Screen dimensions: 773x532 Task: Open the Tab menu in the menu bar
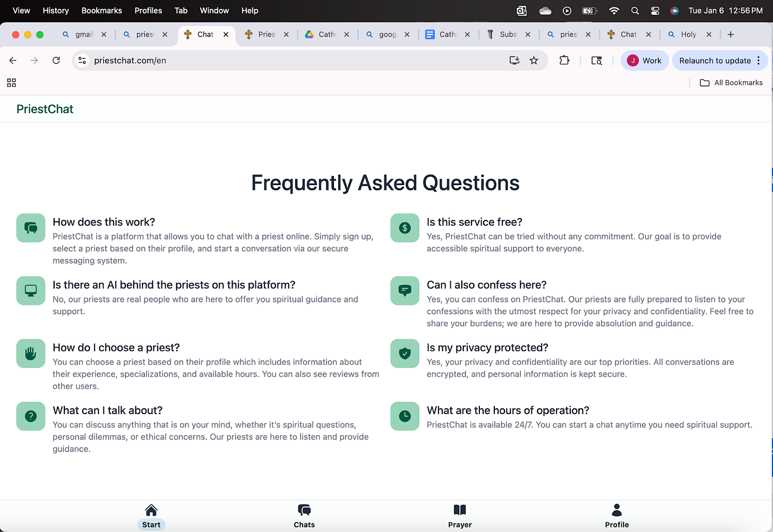pyautogui.click(x=181, y=11)
